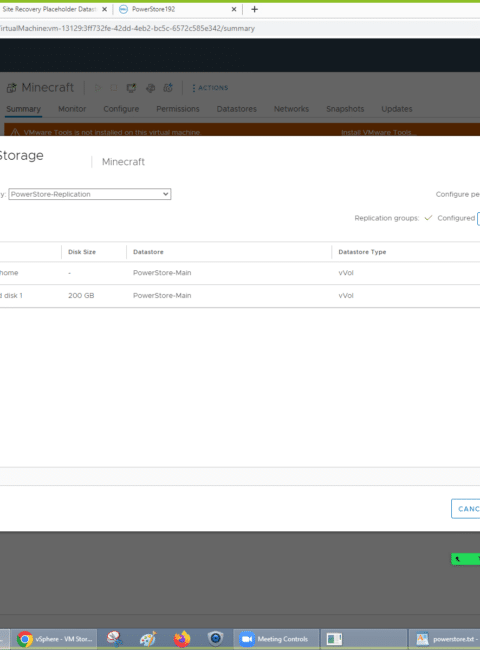This screenshot has height=650, width=480.
Task: Open a new browser tab
Action: tap(255, 9)
